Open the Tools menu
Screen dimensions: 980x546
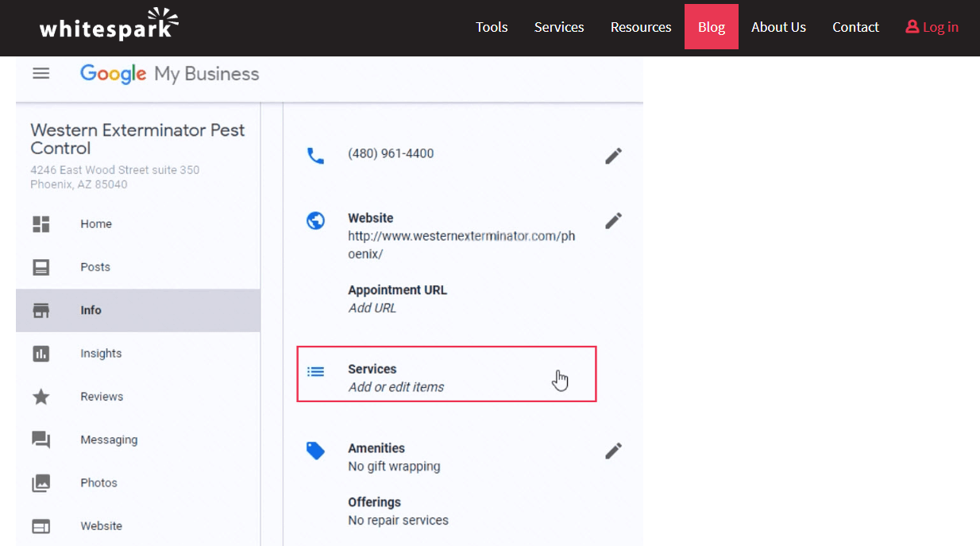point(492,27)
